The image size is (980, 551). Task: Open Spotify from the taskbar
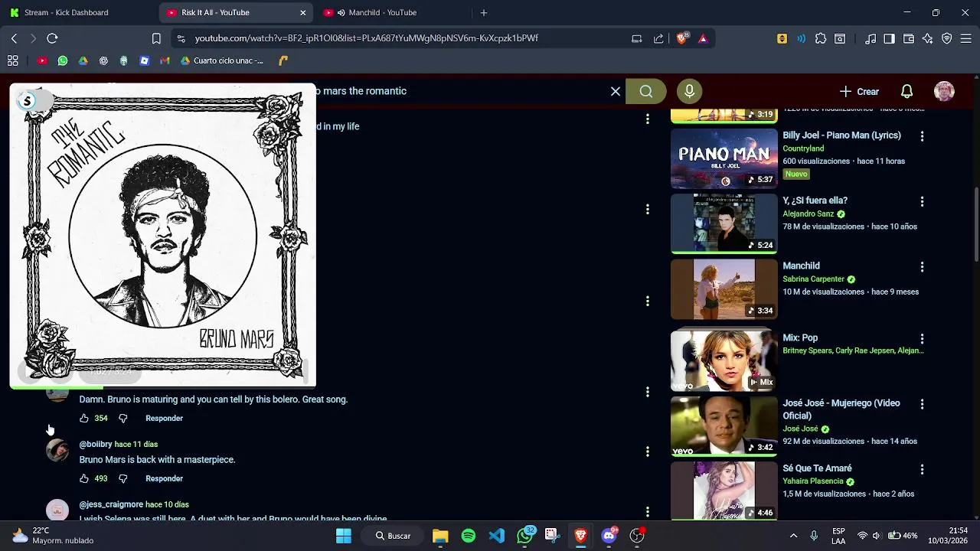click(469, 536)
